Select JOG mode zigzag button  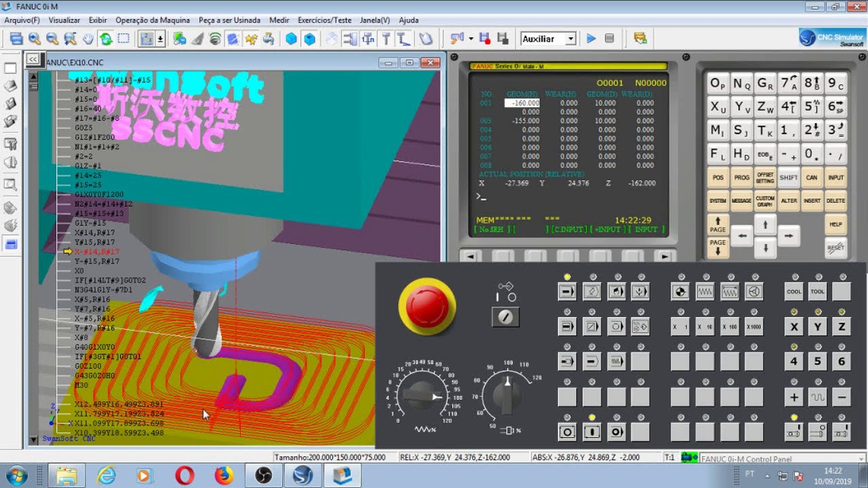[705, 292]
